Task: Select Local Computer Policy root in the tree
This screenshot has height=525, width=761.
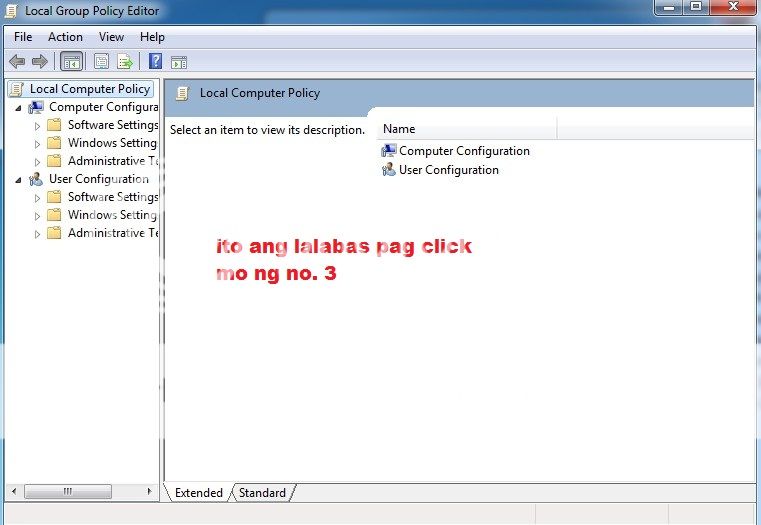Action: [x=89, y=89]
